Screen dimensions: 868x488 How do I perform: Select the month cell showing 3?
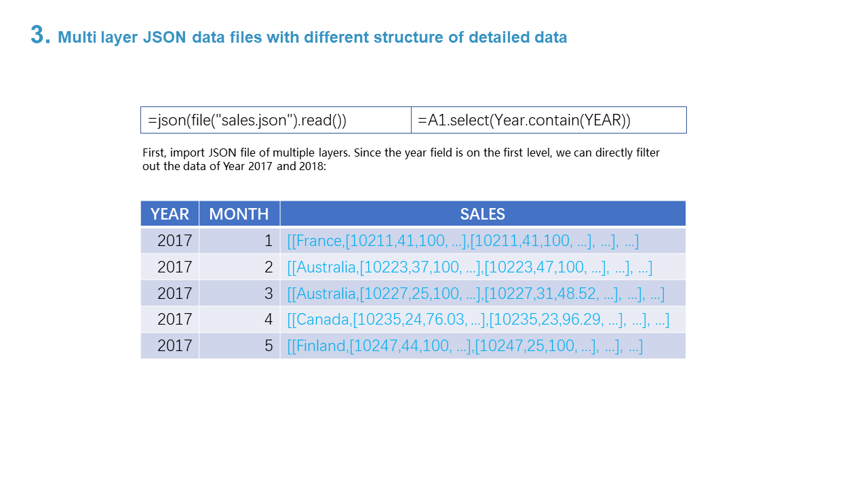click(239, 293)
